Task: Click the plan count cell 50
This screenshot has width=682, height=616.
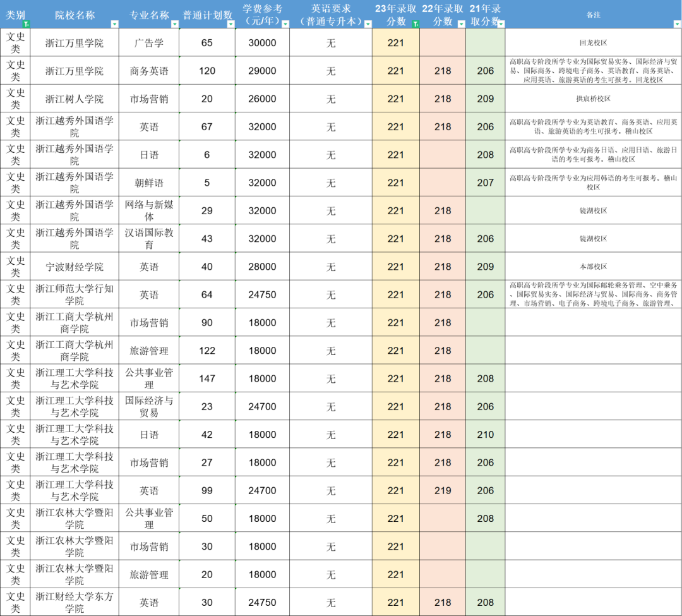Action: point(207,519)
